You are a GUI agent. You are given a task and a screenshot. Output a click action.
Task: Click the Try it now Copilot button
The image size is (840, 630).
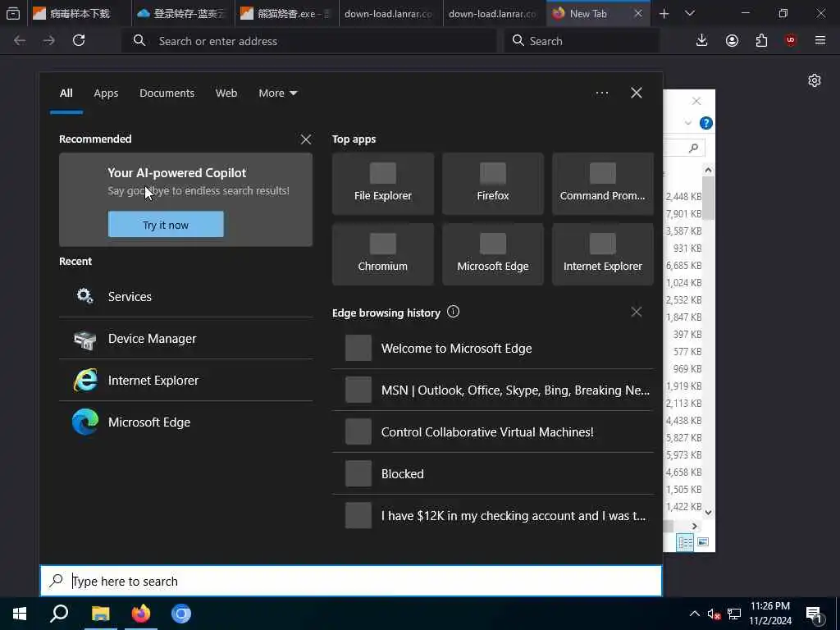coord(166,225)
